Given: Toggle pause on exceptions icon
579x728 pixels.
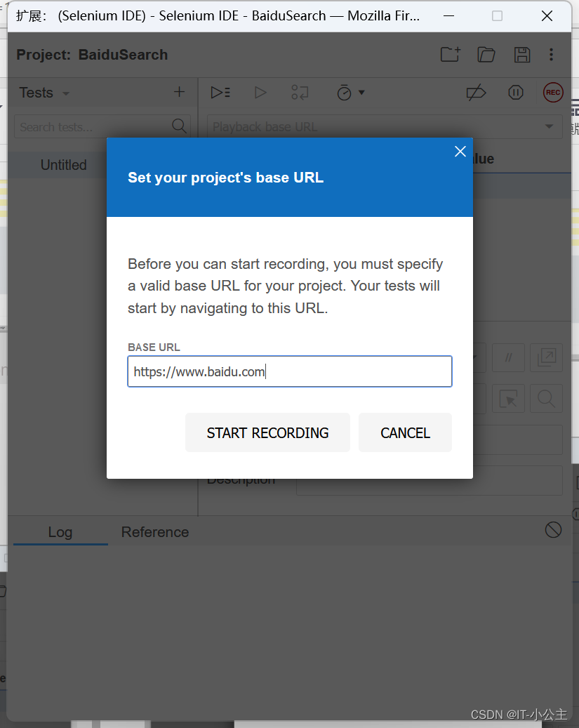Looking at the screenshot, I should 515,93.
